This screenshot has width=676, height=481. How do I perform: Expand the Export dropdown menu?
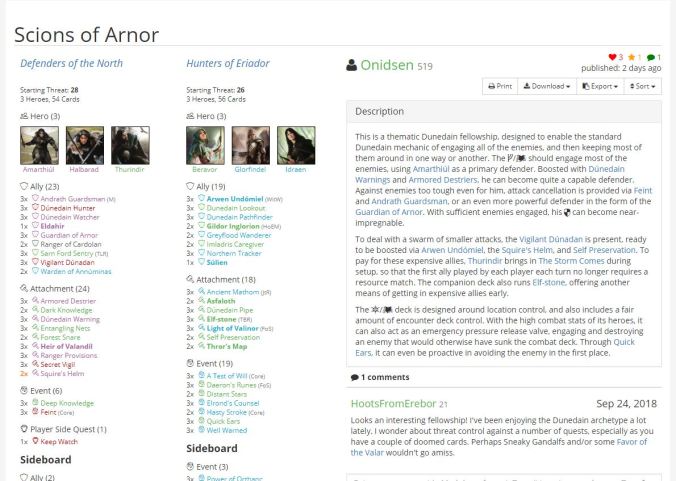coord(600,86)
